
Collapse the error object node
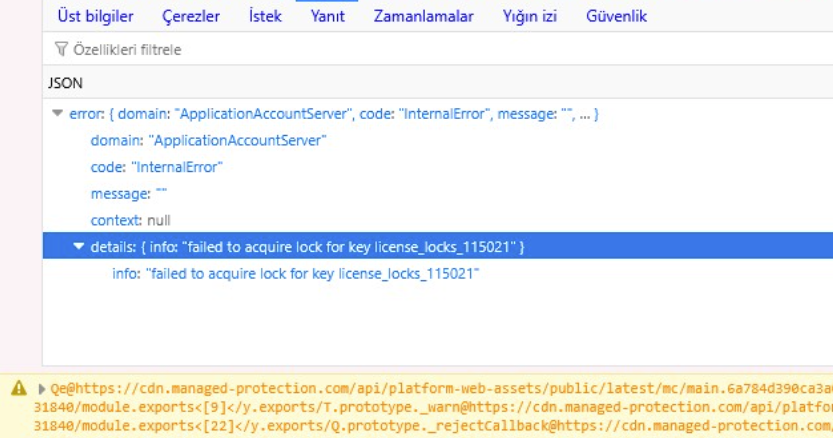pyautogui.click(x=57, y=113)
